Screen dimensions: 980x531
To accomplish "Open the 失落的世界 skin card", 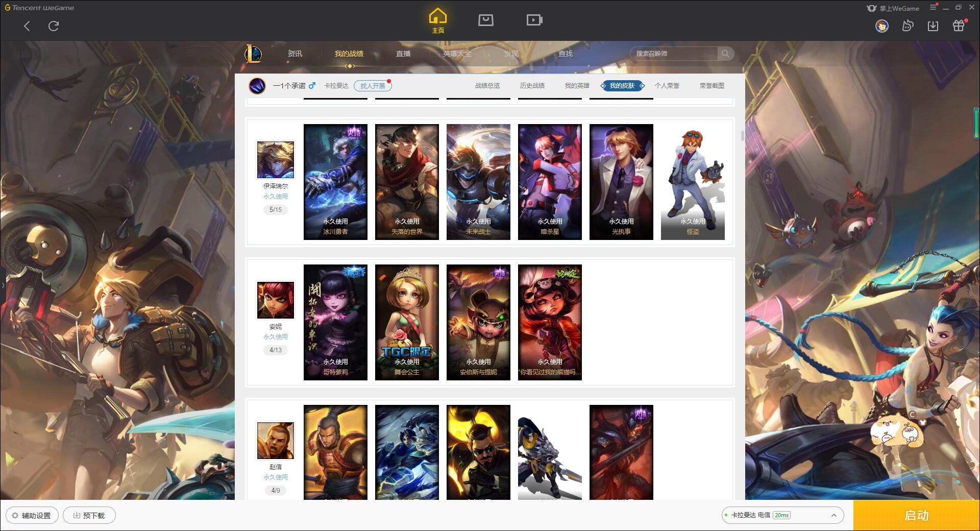I will pyautogui.click(x=407, y=182).
